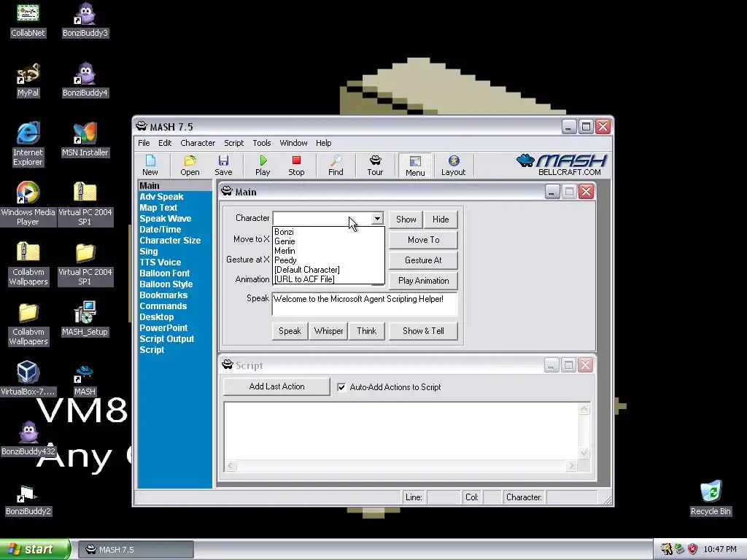Click the Script horizontal scrollbar right arrow
Image resolution: width=747 pixels, height=560 pixels.
coord(571,466)
